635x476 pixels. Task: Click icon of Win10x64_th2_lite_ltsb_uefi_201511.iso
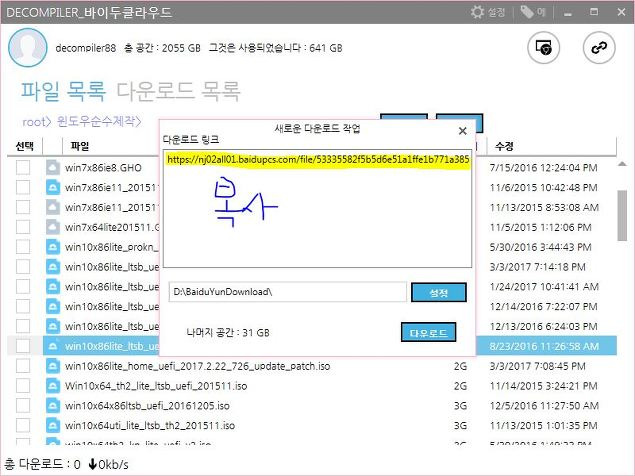coord(53,386)
